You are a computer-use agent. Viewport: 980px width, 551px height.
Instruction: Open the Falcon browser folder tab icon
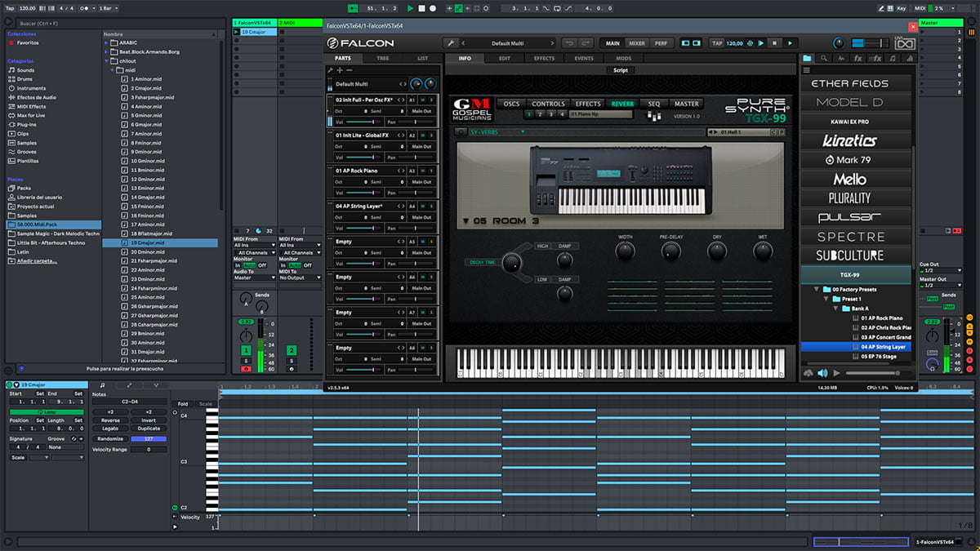pyautogui.click(x=807, y=59)
